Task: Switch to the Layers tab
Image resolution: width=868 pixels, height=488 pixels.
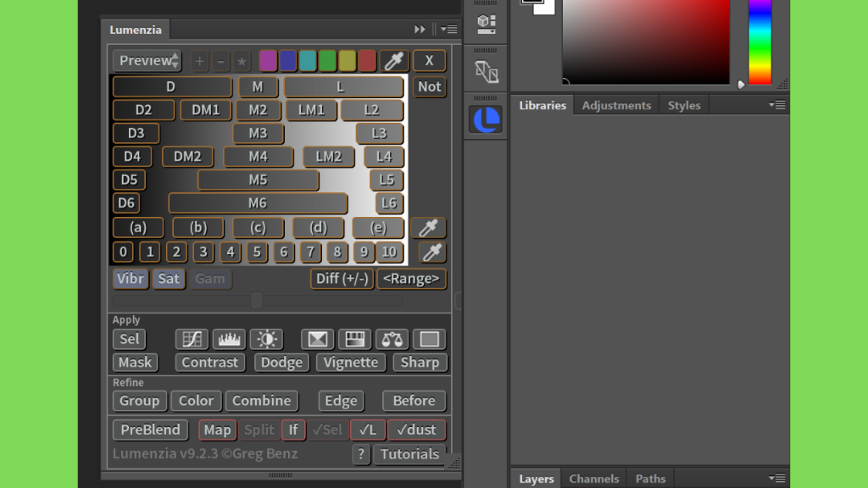Action: coord(536,479)
